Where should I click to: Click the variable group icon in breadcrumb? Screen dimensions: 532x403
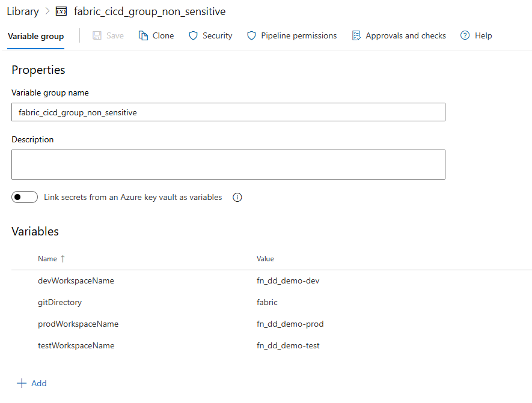(61, 11)
